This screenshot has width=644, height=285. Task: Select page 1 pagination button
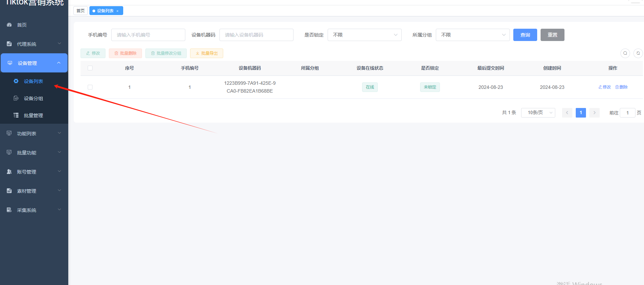tap(581, 112)
